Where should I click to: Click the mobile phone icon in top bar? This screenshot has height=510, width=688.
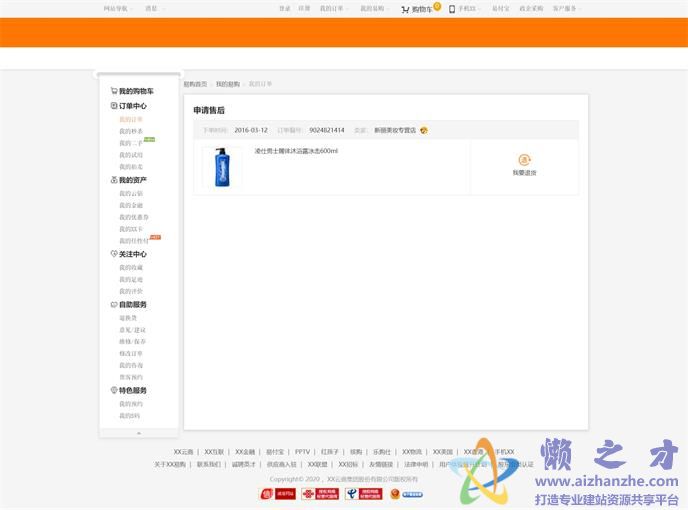pos(452,9)
